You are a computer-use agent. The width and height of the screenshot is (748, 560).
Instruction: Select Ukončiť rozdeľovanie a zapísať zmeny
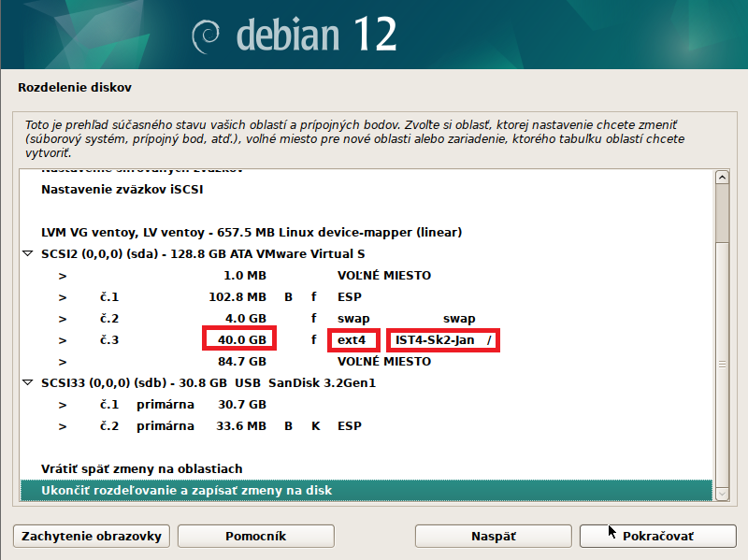(187, 491)
